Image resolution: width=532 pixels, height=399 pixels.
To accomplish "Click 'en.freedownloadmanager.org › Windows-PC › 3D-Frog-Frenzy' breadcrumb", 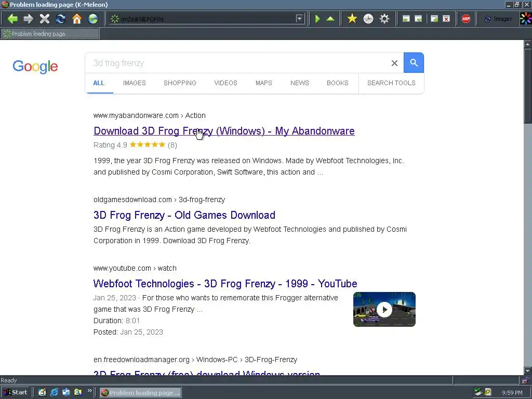I will click(x=195, y=360).
